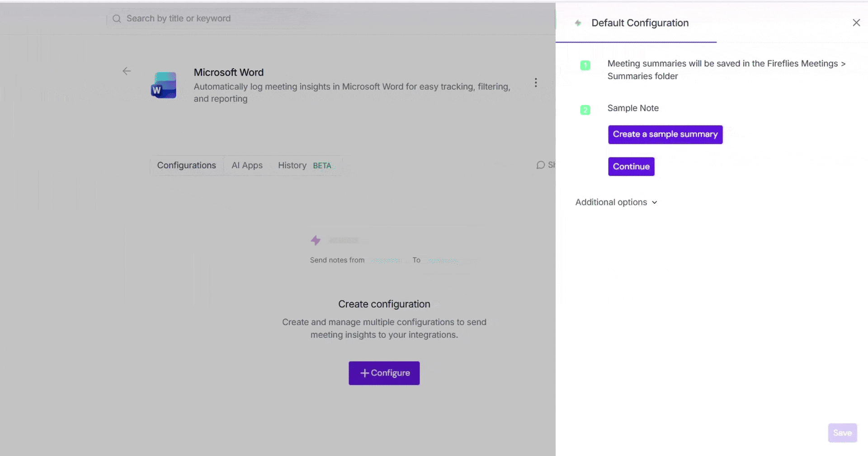Viewport: 868px width, 456px height.
Task: Select the Configurations tab
Action: [x=186, y=165]
